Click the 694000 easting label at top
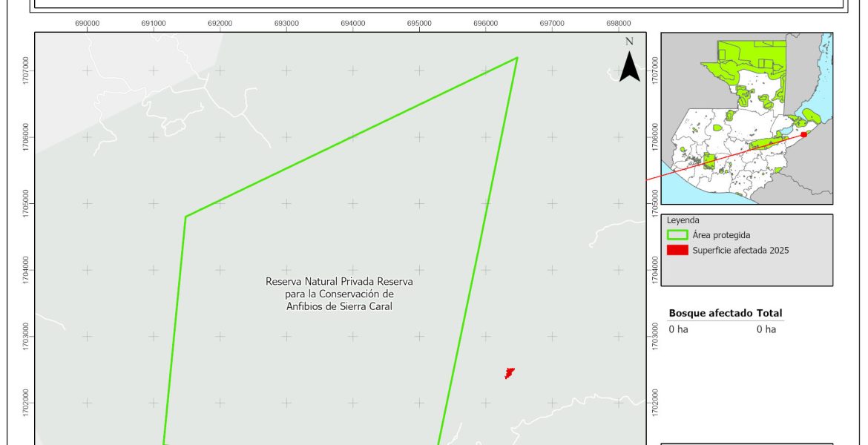Viewport: 868px width, 445px height. coord(352,24)
